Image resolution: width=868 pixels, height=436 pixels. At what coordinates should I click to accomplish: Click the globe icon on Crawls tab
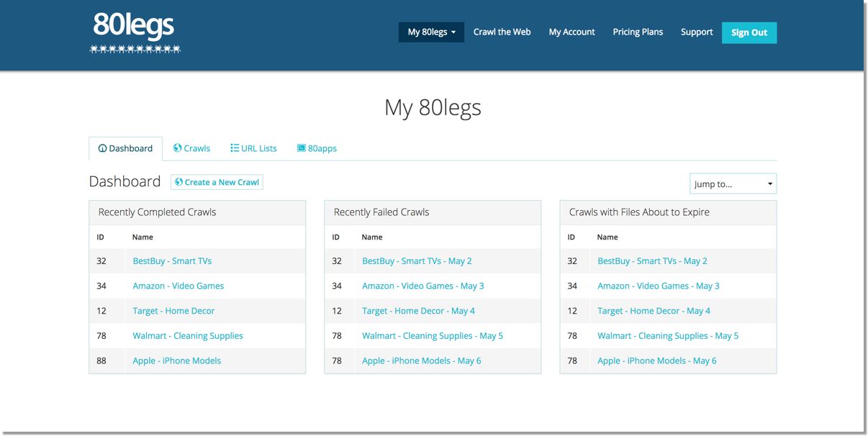[177, 148]
